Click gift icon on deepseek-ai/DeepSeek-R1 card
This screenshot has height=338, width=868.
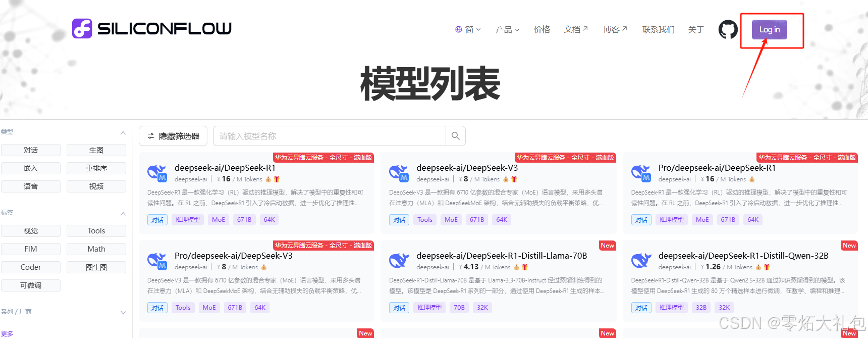(277, 179)
